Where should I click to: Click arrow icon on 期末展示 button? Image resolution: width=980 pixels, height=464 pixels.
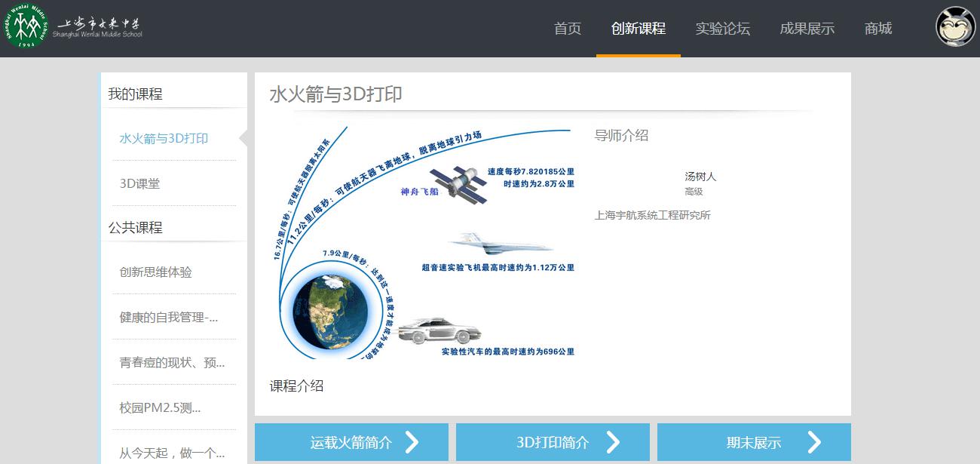click(814, 442)
